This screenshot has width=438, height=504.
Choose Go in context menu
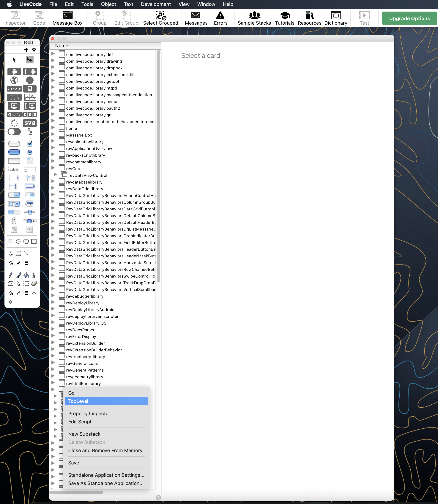pos(106,393)
